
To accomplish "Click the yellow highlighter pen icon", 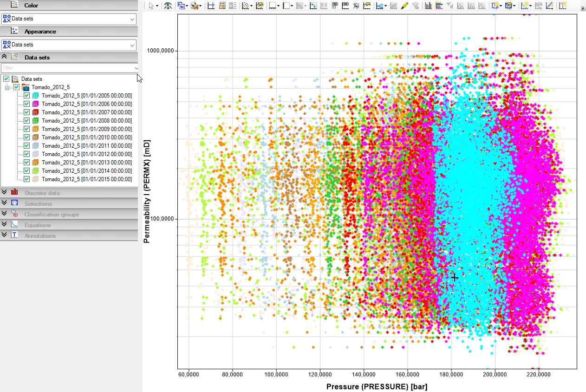I will (x=404, y=6).
